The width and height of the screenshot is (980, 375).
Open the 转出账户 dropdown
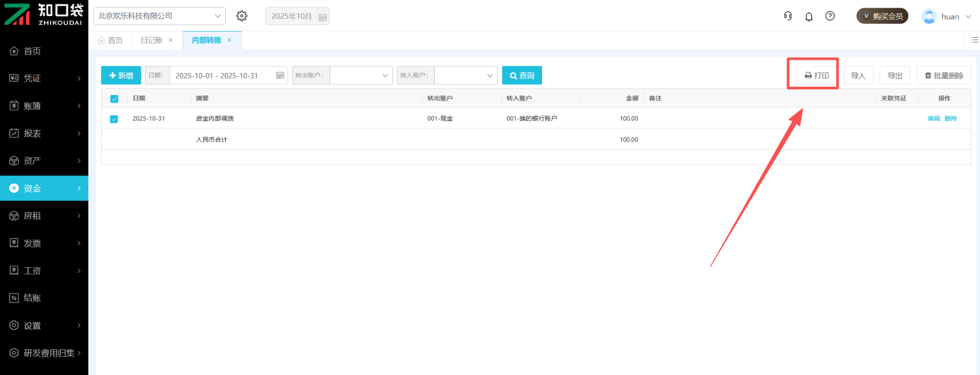click(x=361, y=76)
